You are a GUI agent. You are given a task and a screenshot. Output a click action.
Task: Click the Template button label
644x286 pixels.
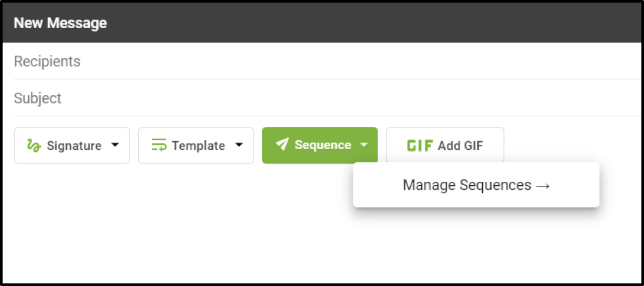[198, 145]
